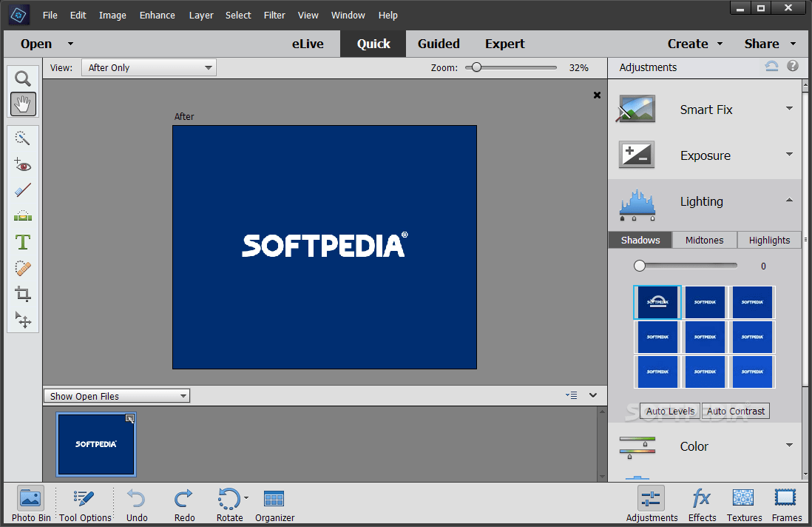Select the Quick Selection tool
812x527 pixels.
tap(23, 138)
